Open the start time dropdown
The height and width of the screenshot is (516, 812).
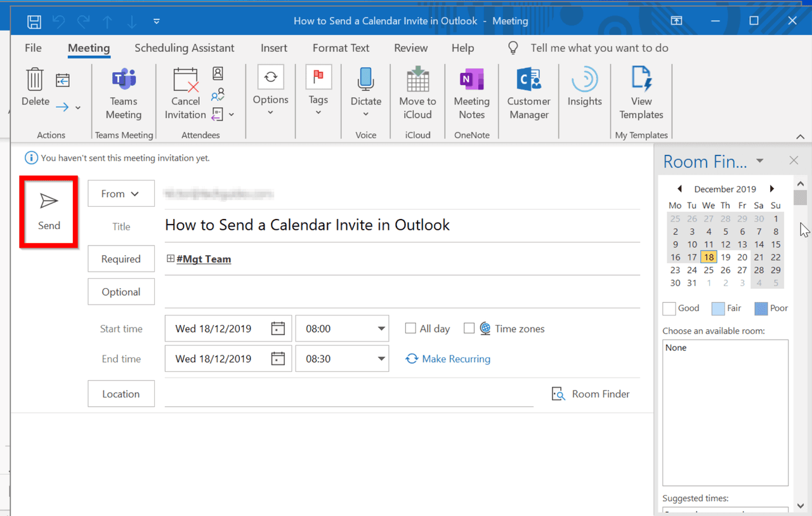380,328
